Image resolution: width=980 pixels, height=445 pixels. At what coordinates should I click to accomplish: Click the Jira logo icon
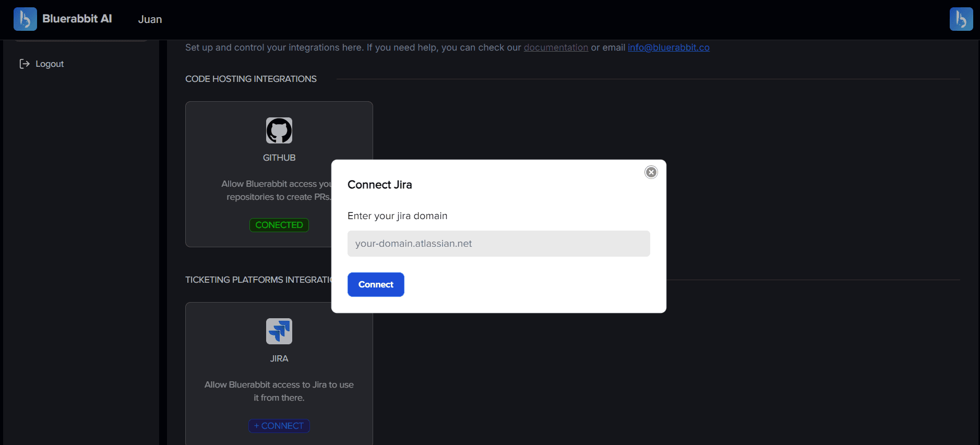click(x=279, y=331)
